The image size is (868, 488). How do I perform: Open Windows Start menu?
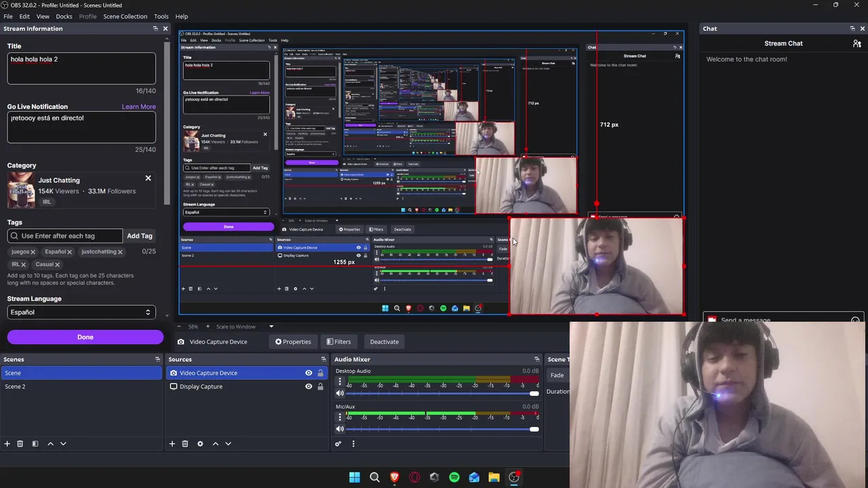tap(355, 477)
